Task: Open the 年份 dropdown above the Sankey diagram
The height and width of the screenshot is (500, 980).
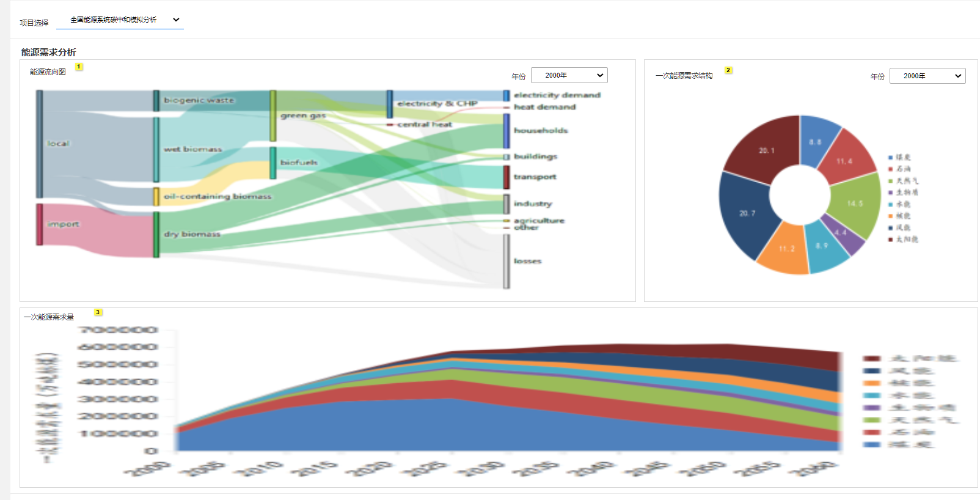Action: click(x=569, y=75)
